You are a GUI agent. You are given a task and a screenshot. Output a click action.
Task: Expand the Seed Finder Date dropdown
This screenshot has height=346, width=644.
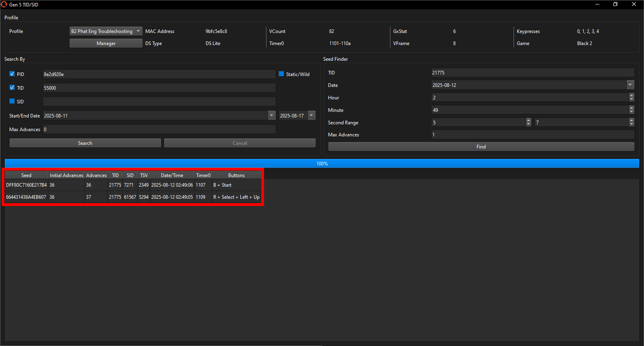[630, 85]
